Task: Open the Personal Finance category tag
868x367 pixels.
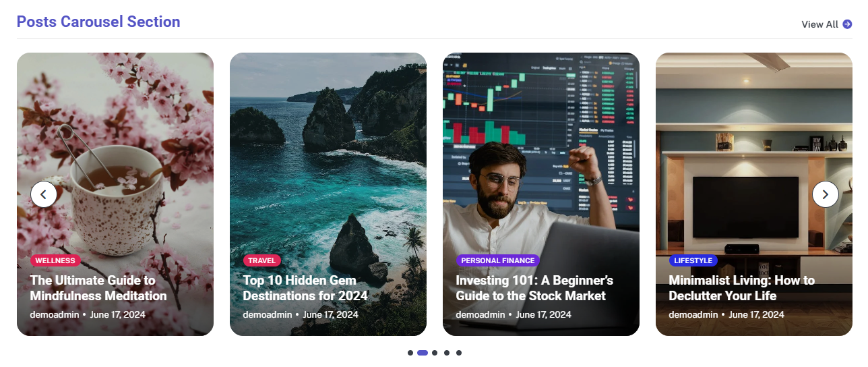Action: click(498, 260)
